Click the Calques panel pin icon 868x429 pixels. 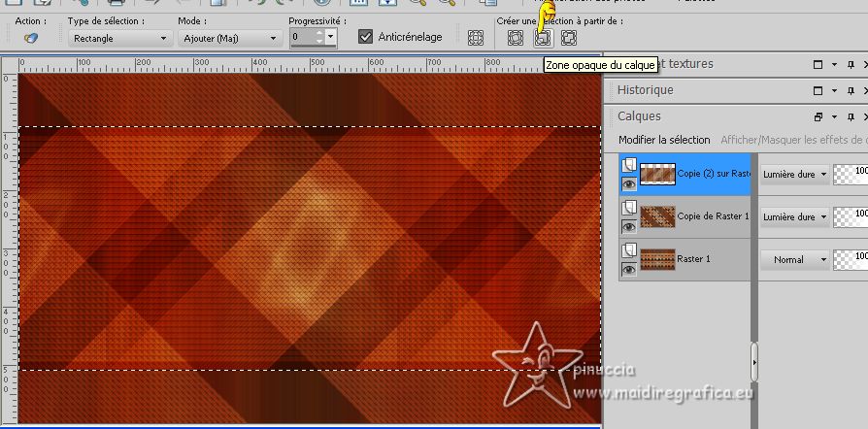tap(851, 116)
